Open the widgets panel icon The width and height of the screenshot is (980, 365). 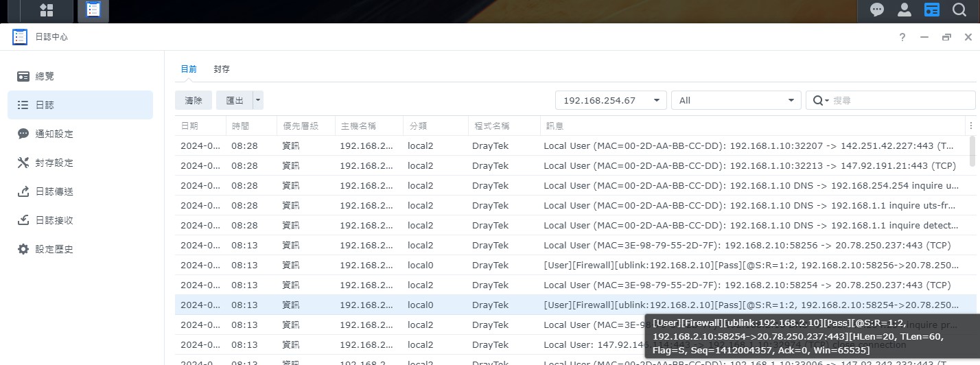[x=931, y=10]
